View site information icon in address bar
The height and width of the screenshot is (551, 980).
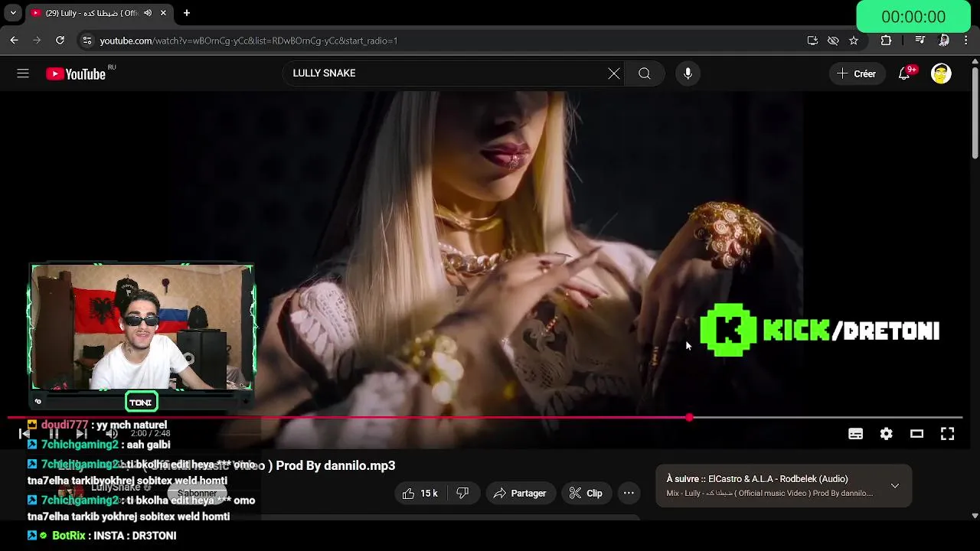click(87, 41)
